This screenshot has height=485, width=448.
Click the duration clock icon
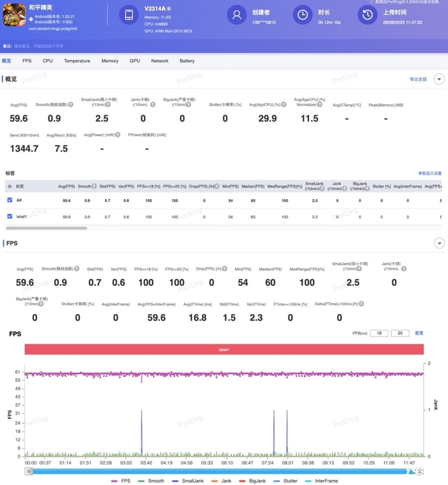(303, 15)
